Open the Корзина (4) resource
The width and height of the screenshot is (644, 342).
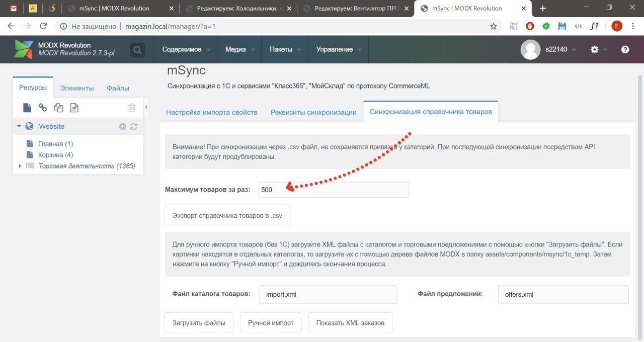tap(55, 155)
